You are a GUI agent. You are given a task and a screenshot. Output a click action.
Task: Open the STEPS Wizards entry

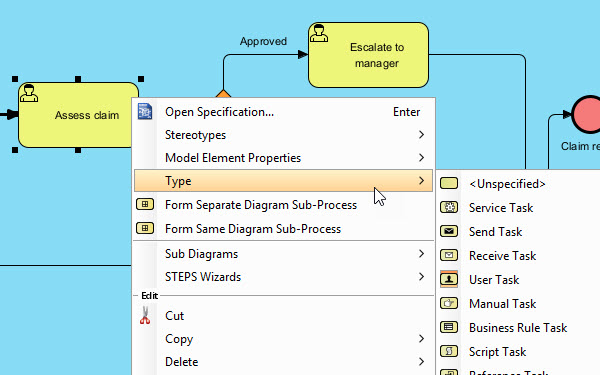pyautogui.click(x=283, y=277)
